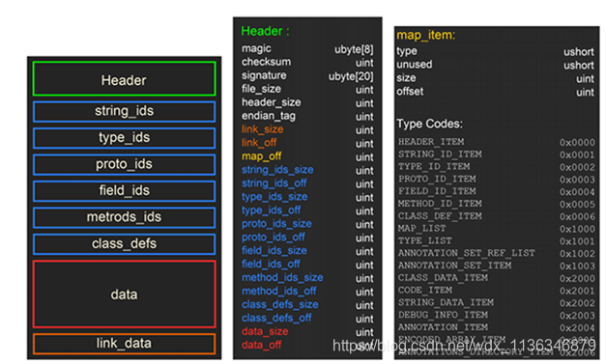The height and width of the screenshot is (364, 606).
Task: Select the red data block
Action: pos(124,294)
